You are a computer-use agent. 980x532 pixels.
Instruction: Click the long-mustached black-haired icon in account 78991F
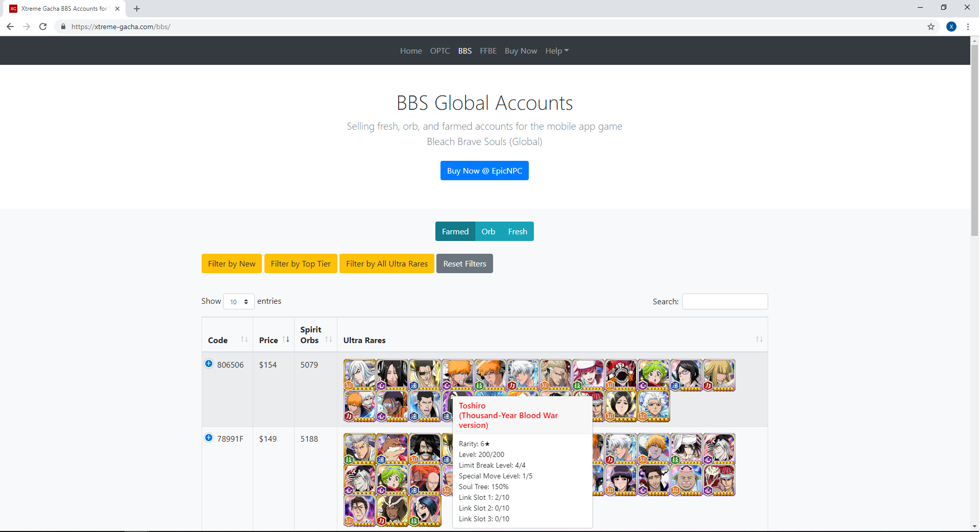425,449
